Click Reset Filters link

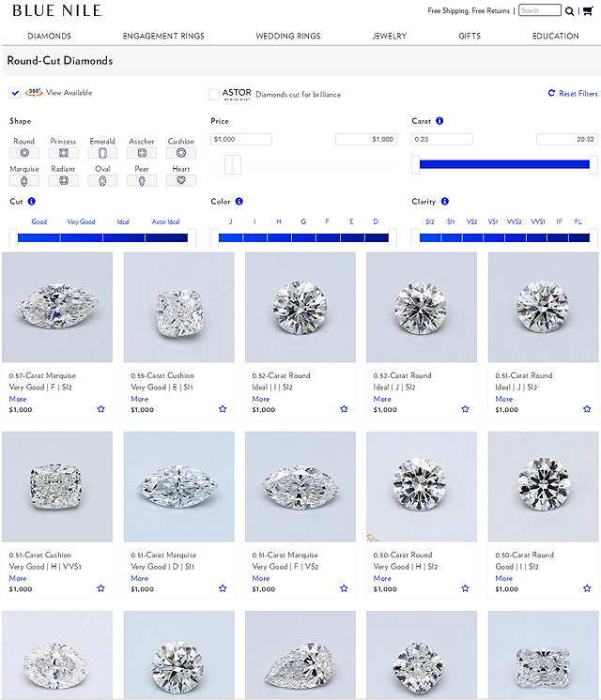point(573,94)
